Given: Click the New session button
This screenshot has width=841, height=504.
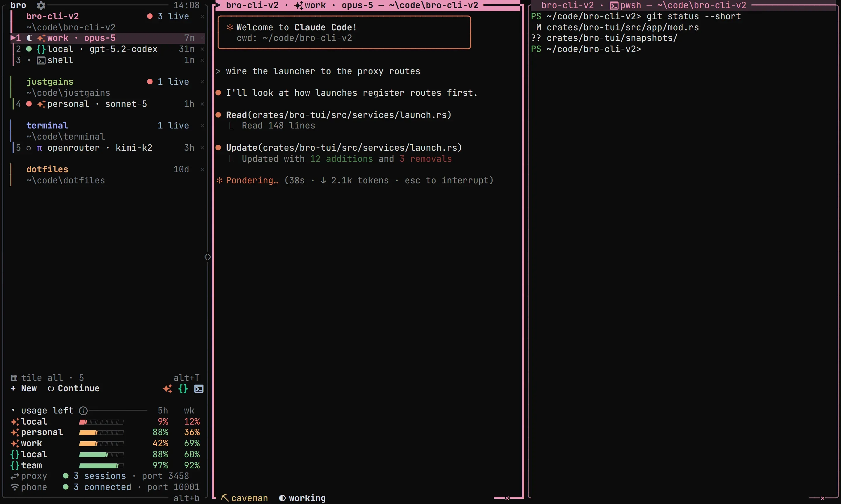Looking at the screenshot, I should [24, 389].
